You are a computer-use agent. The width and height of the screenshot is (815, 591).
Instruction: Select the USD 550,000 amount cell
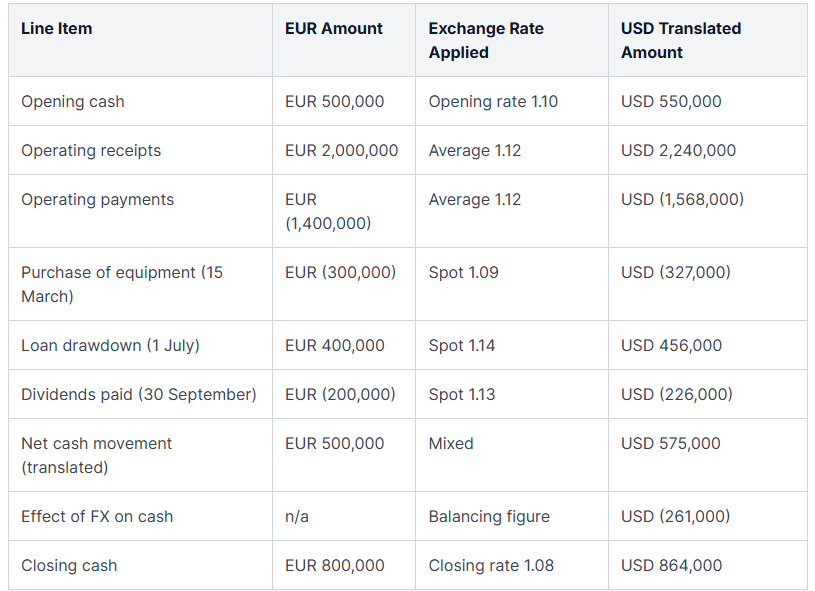pyautogui.click(x=671, y=101)
